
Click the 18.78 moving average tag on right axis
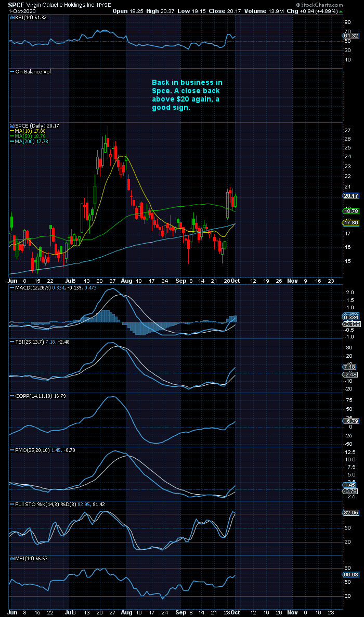pos(350,211)
